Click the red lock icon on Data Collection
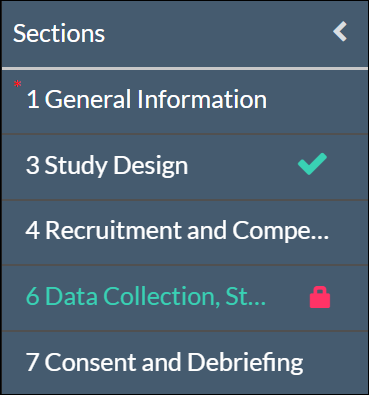The image size is (369, 395). pyautogui.click(x=320, y=297)
